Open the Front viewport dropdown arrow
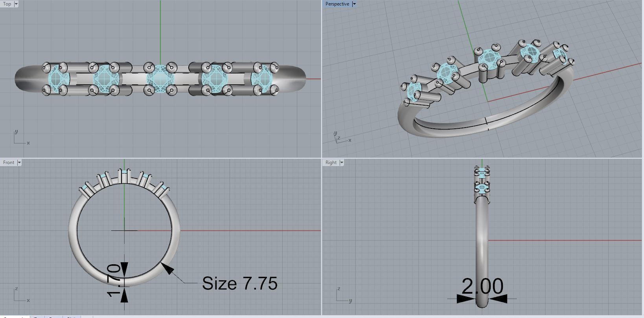644x318 pixels. click(19, 163)
